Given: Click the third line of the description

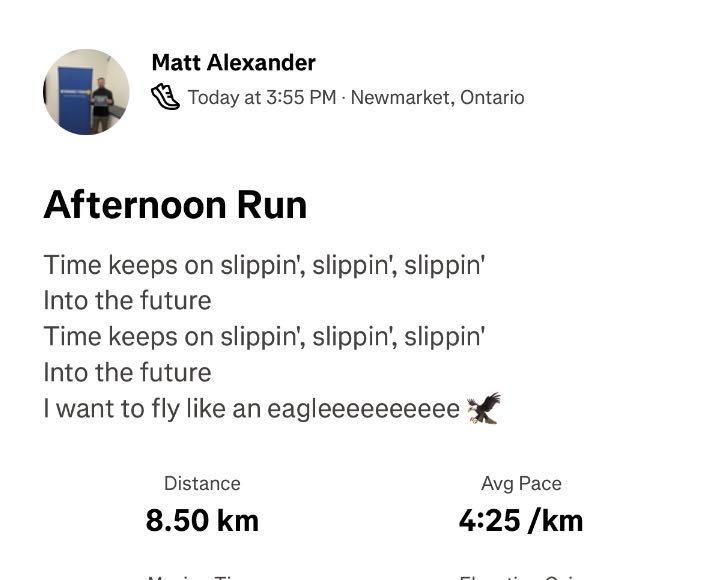Looking at the screenshot, I should [264, 336].
